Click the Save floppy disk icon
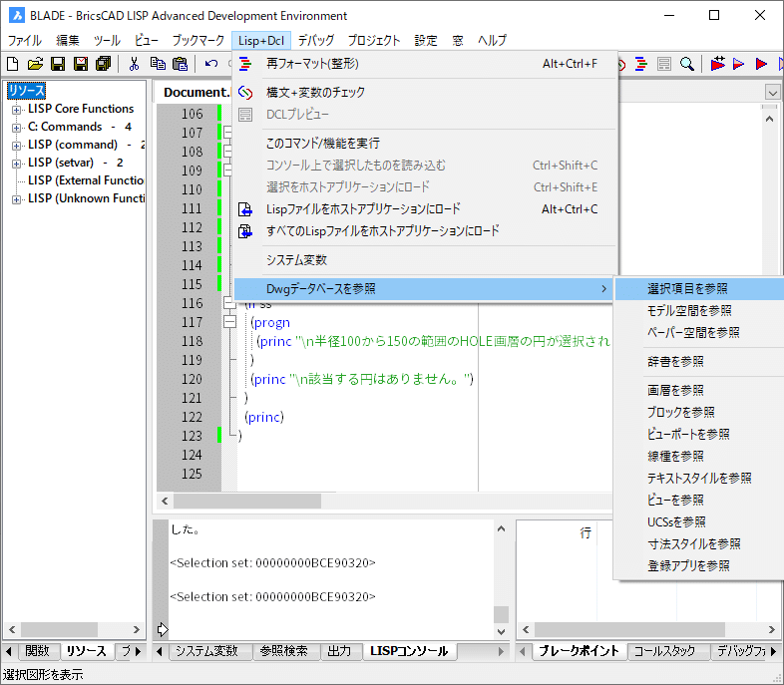This screenshot has width=784, height=685. coord(58,64)
